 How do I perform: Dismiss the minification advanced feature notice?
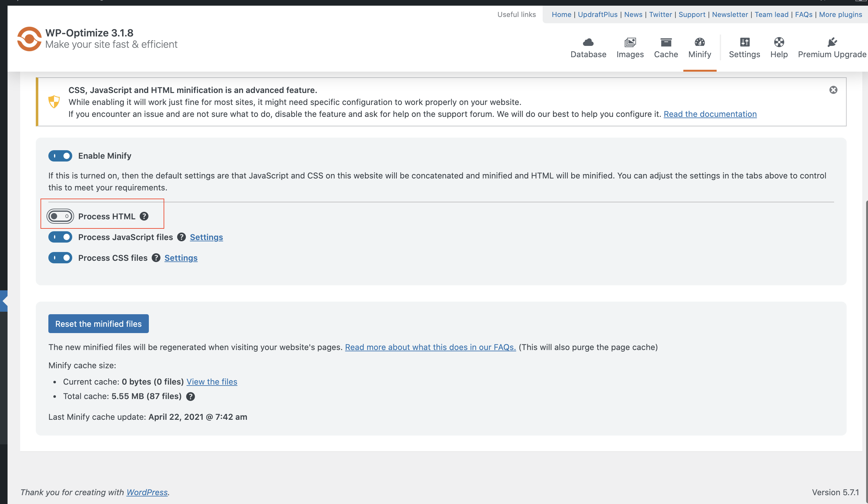(833, 90)
